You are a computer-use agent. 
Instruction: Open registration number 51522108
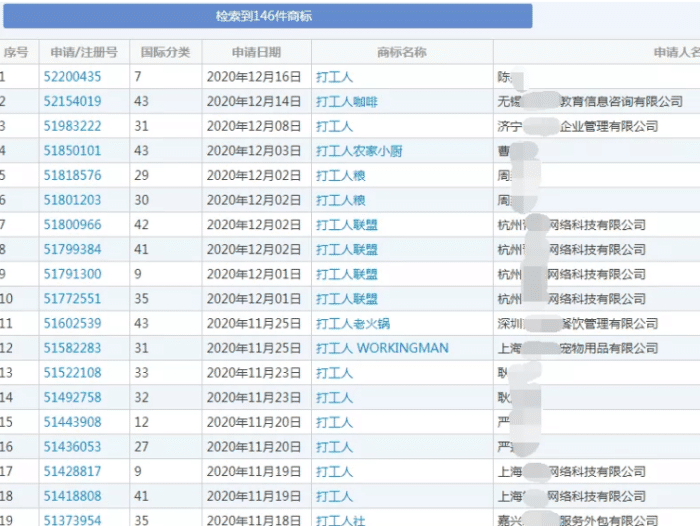(72, 372)
